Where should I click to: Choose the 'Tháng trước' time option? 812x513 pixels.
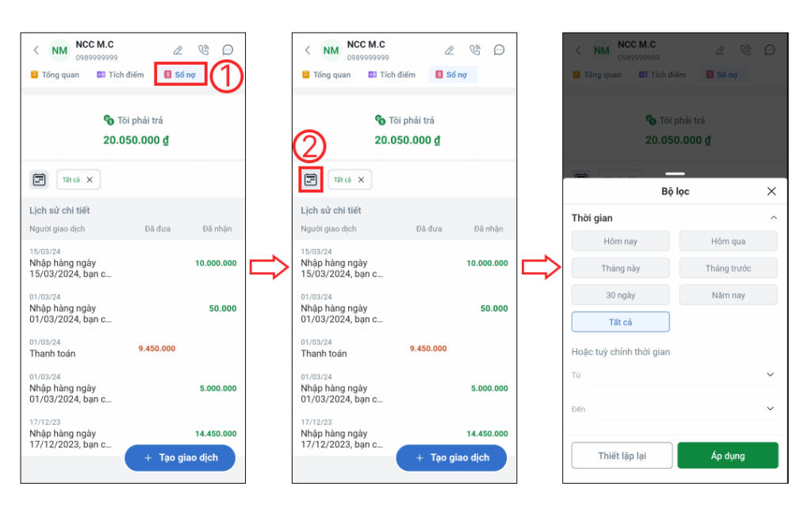(x=728, y=268)
